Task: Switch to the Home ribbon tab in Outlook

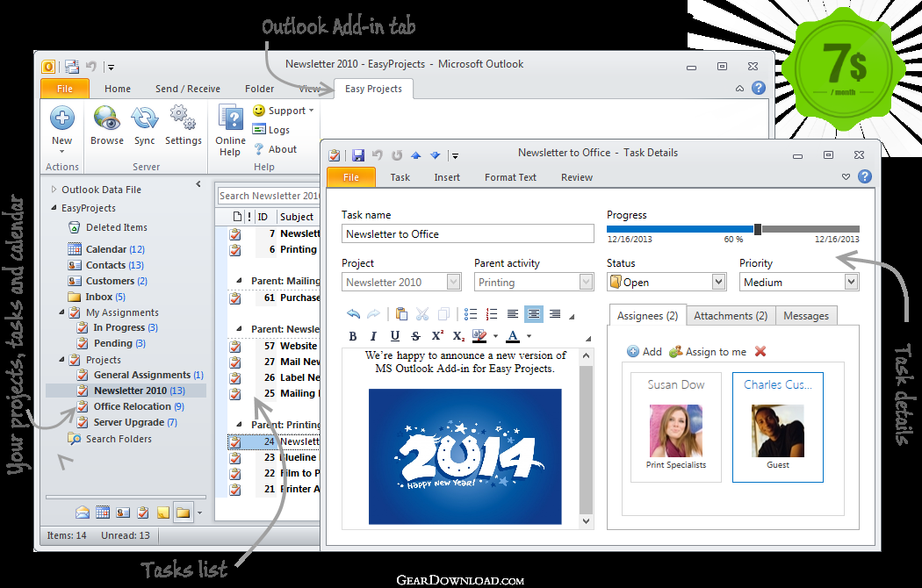Action: click(x=118, y=89)
